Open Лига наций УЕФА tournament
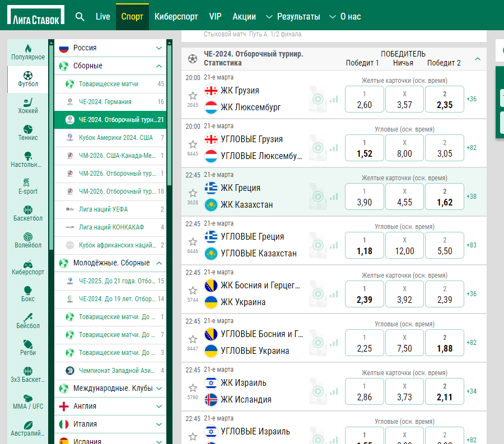The width and height of the screenshot is (504, 444). point(110,209)
